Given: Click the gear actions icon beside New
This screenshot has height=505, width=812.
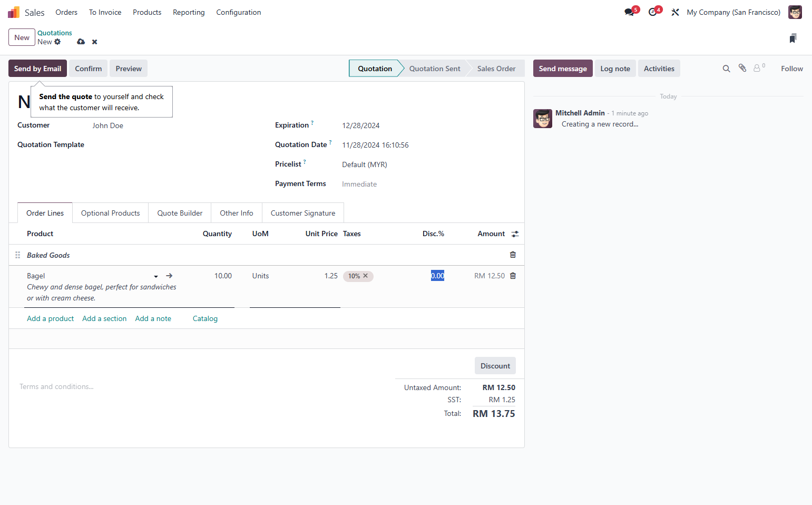Looking at the screenshot, I should tap(57, 42).
